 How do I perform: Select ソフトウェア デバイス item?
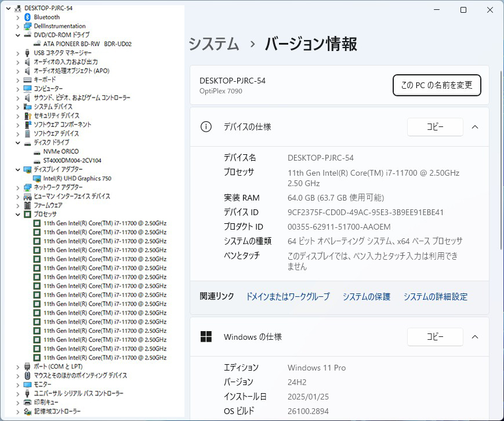point(56,133)
